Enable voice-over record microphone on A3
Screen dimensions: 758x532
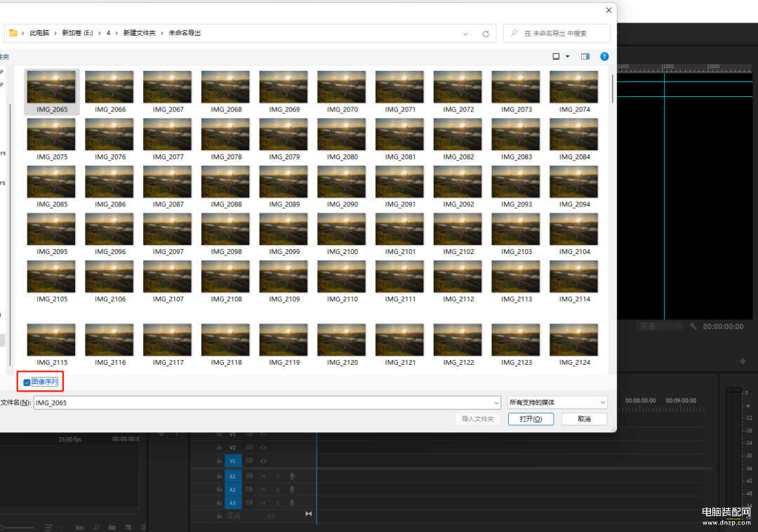coord(292,503)
